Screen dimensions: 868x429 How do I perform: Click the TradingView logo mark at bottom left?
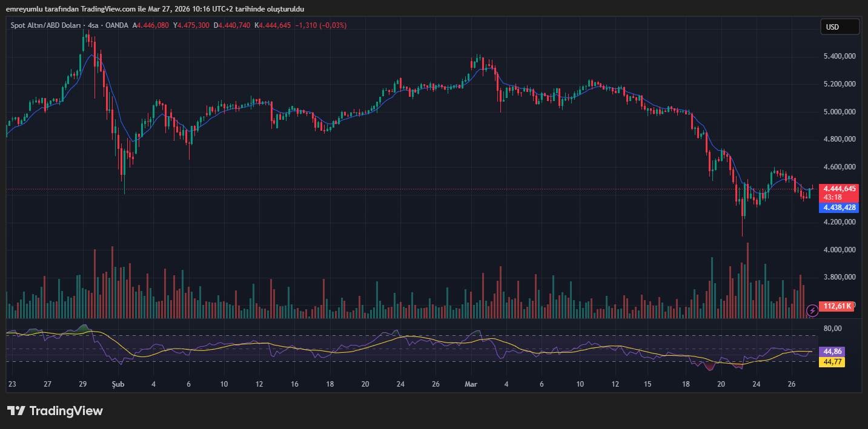[x=16, y=411]
